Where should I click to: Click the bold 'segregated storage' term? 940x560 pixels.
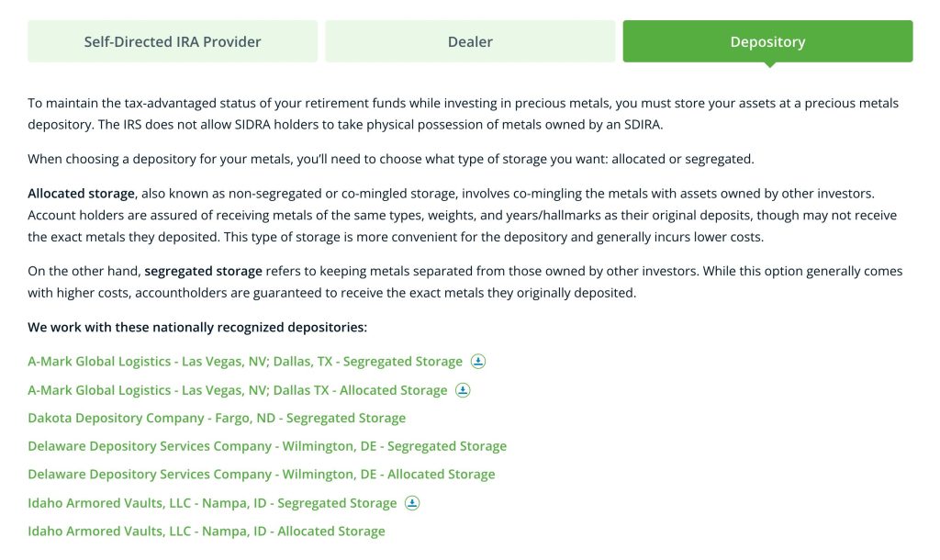click(203, 272)
